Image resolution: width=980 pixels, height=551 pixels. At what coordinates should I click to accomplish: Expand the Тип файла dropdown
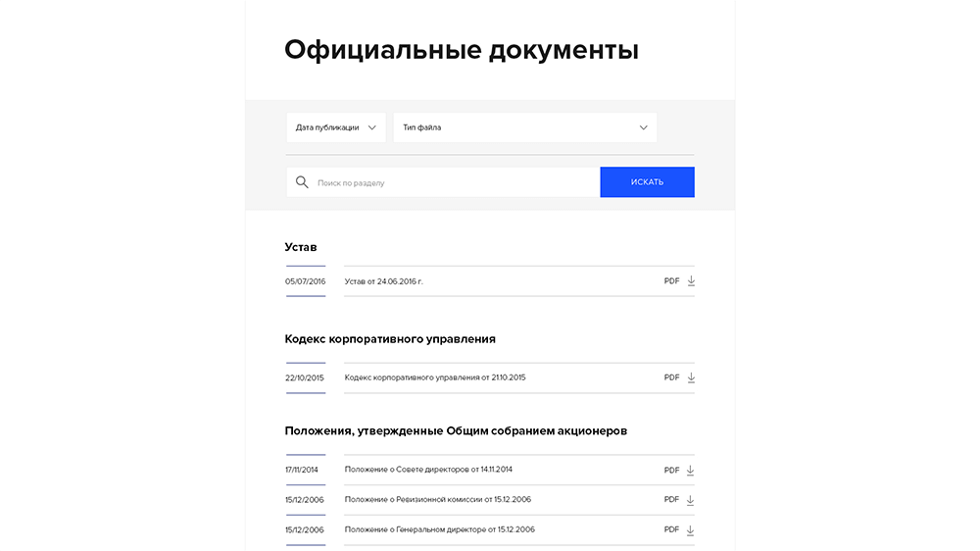tap(525, 127)
